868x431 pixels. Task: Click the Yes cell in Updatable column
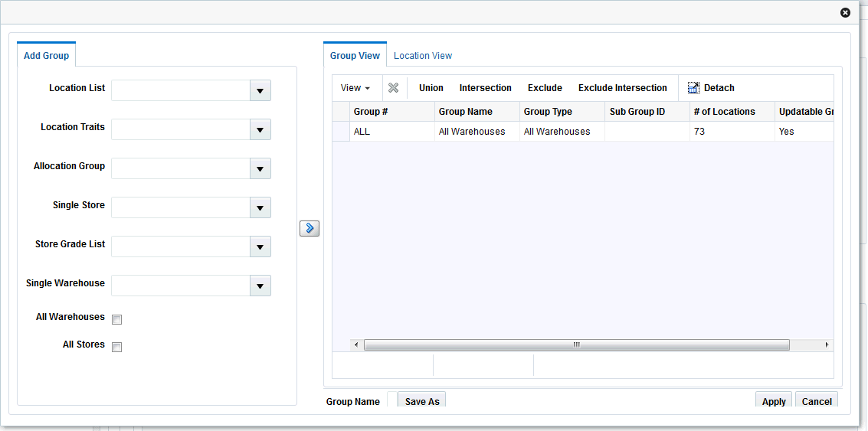tap(804, 132)
